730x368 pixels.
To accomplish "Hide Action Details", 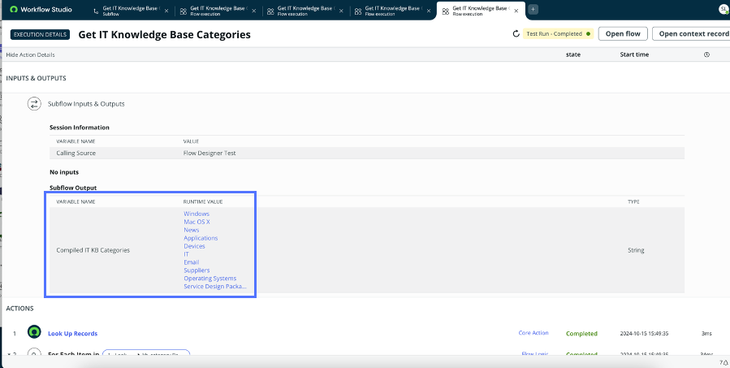I will 30,55.
